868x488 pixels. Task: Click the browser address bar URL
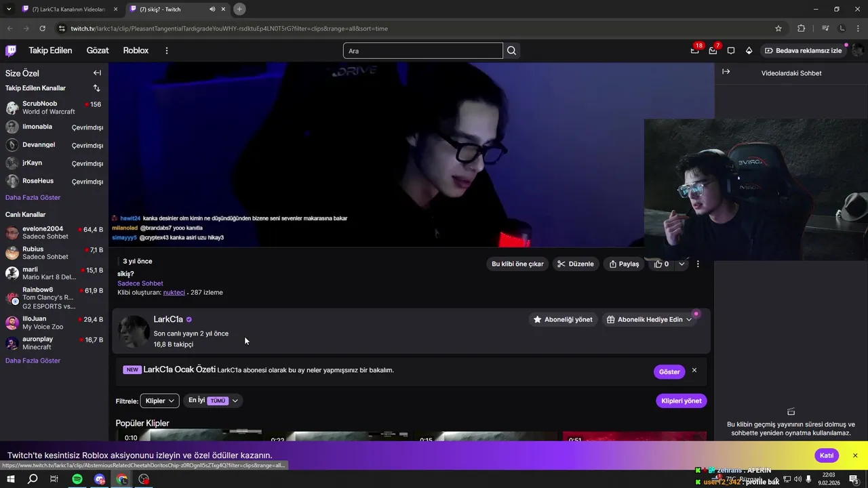229,28
